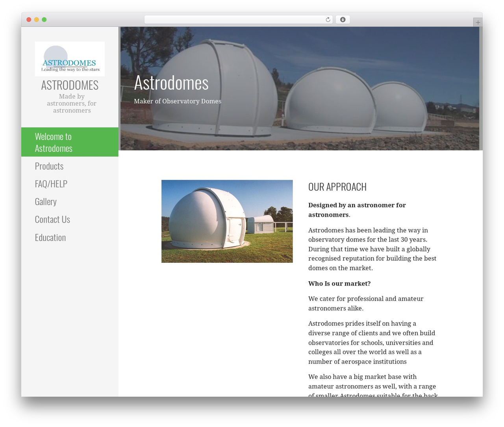Click the Astrodomes logo image in sidebar
Viewport: 504px width, 427px height.
(70, 59)
